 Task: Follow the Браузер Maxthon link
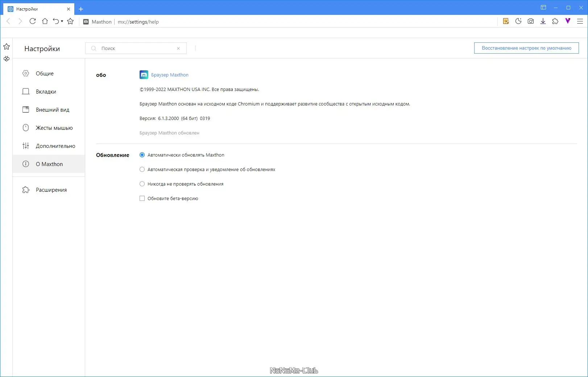click(170, 75)
